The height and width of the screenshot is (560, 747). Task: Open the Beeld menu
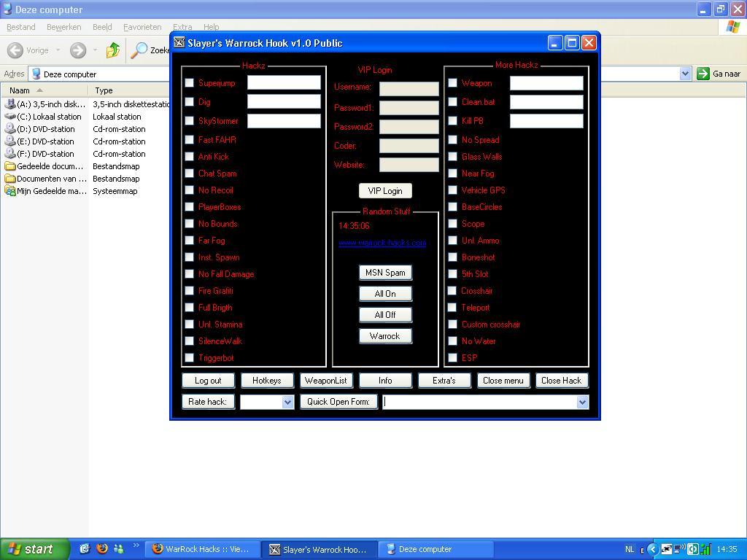pos(102,27)
